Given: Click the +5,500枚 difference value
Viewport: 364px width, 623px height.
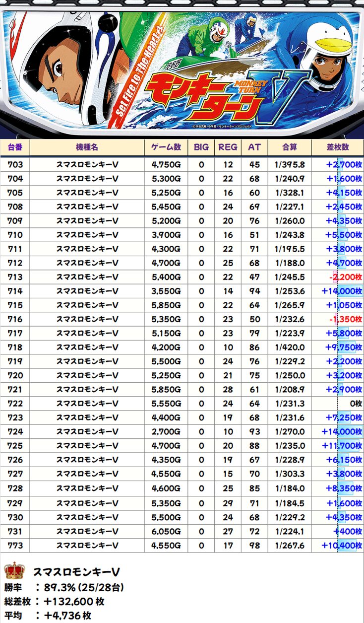Looking at the screenshot, I should (344, 235).
